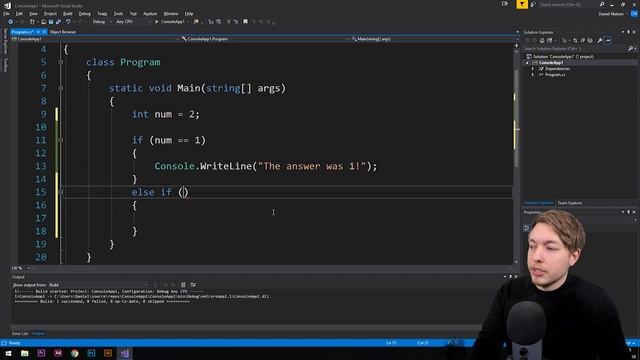Click the vertical editor scrollbar
640x360 pixels.
tap(516, 118)
